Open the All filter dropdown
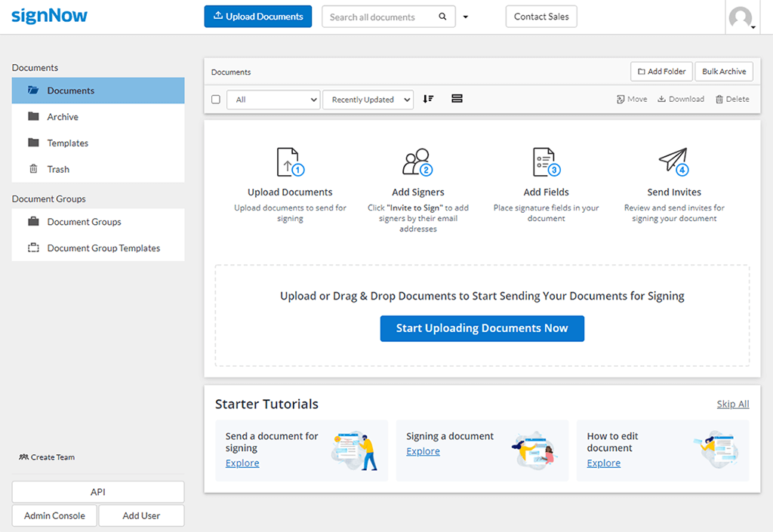Screen dimensions: 773x532 tap(273, 100)
